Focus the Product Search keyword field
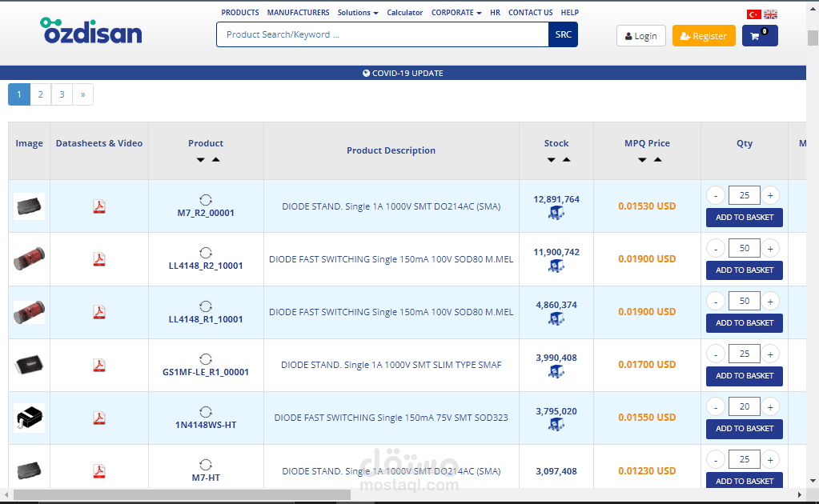 [383, 34]
